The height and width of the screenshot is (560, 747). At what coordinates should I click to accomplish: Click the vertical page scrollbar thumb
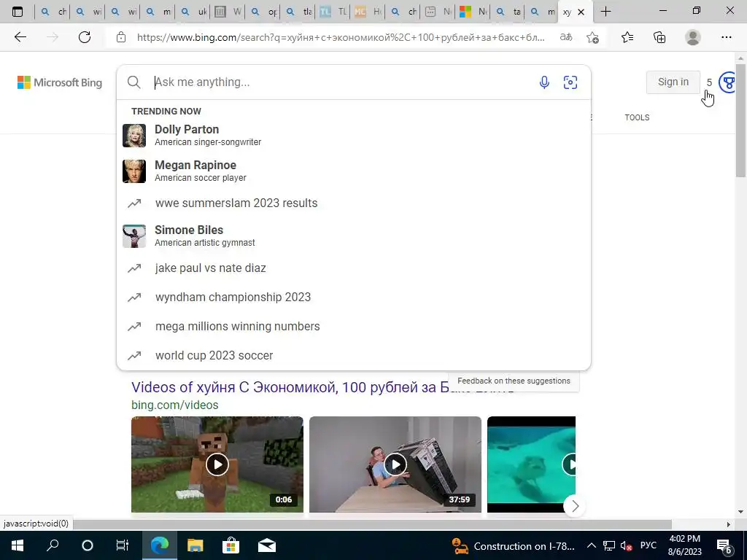pyautogui.click(x=741, y=120)
